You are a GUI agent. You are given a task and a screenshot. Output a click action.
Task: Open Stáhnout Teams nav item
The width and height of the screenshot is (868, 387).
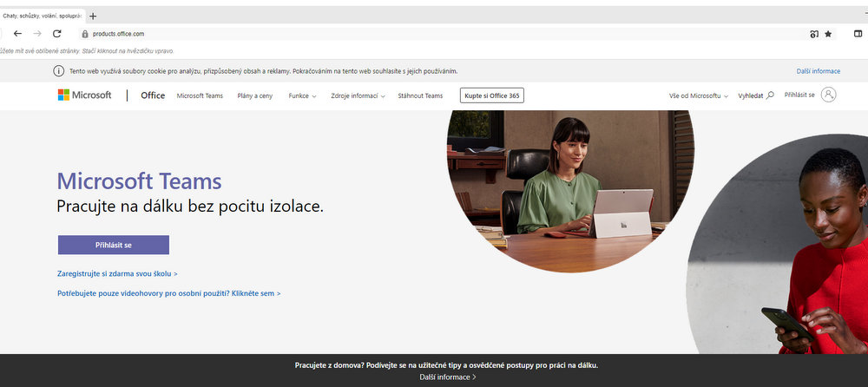420,95
